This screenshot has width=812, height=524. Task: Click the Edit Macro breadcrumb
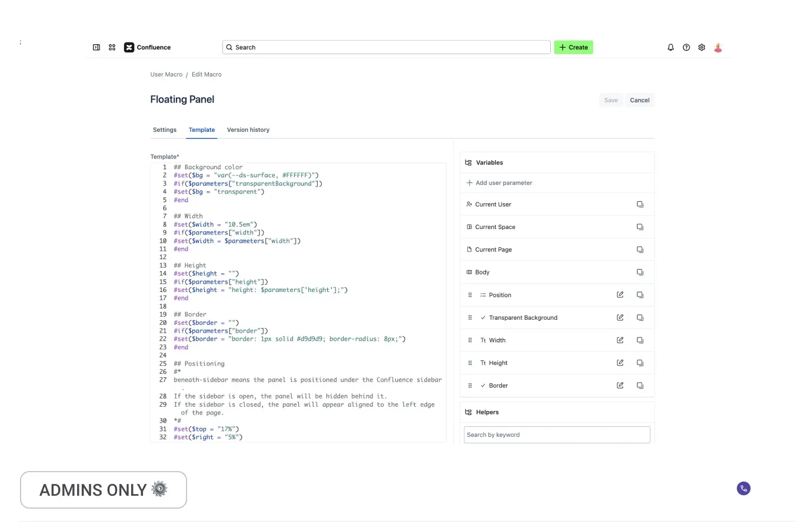207,74
